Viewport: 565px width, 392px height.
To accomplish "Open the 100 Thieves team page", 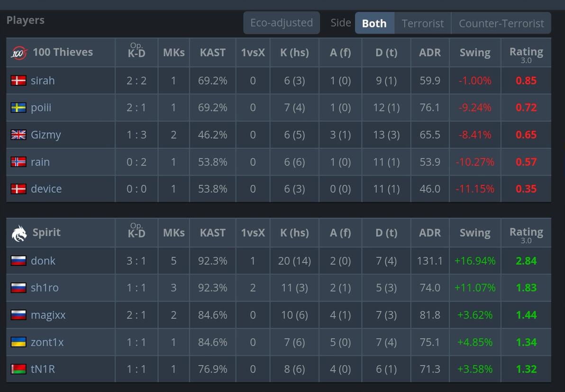I will [x=63, y=52].
